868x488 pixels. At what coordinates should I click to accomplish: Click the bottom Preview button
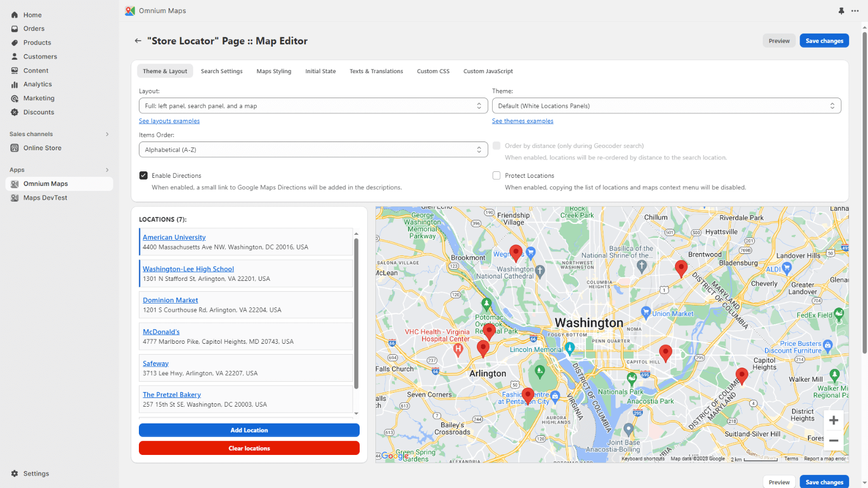point(779,482)
